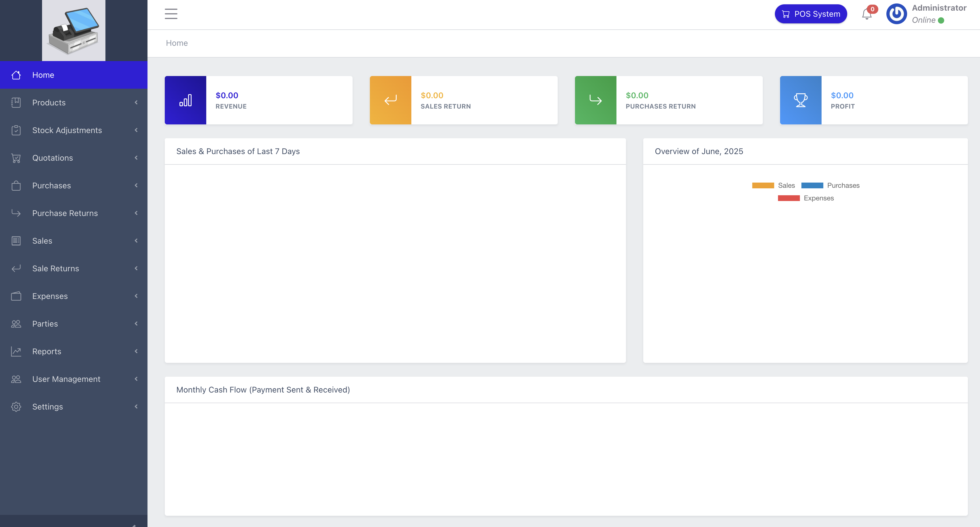Expand the Products submenu chevron
This screenshot has height=527, width=980.
coord(136,102)
